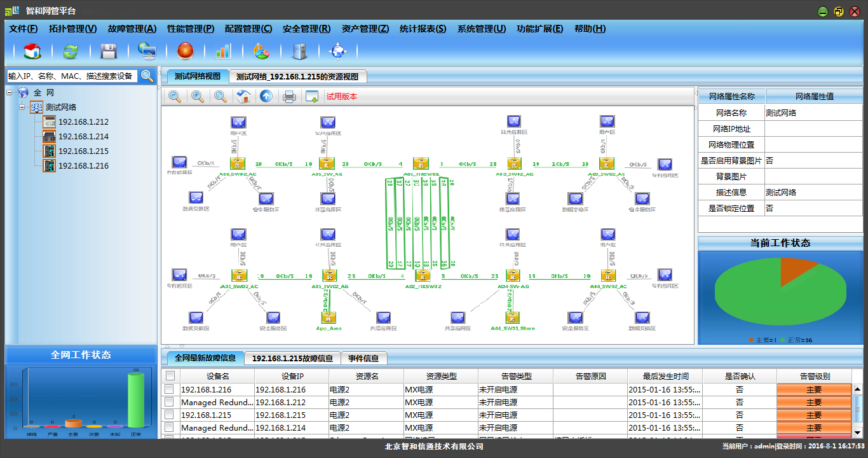This screenshot has height=458, width=868.
Task: Click the device search magnifier button
Action: [x=147, y=76]
